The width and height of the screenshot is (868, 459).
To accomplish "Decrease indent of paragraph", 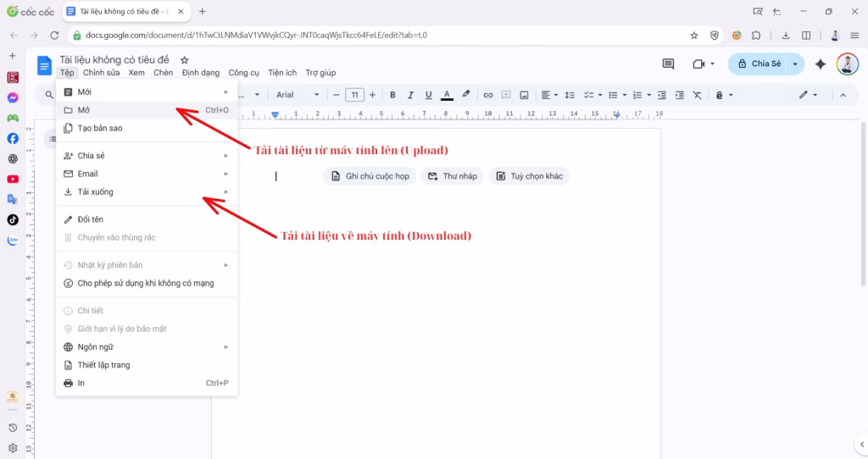I will click(661, 95).
